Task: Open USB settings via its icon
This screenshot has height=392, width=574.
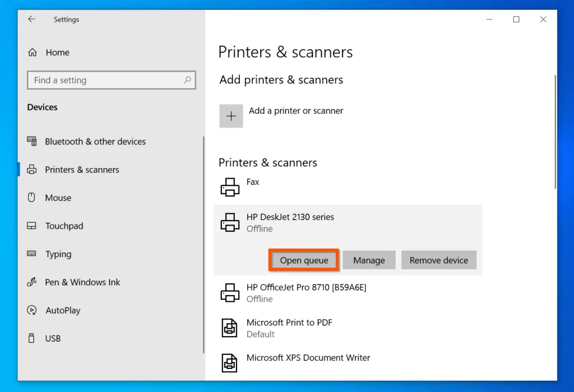Action: [x=31, y=338]
